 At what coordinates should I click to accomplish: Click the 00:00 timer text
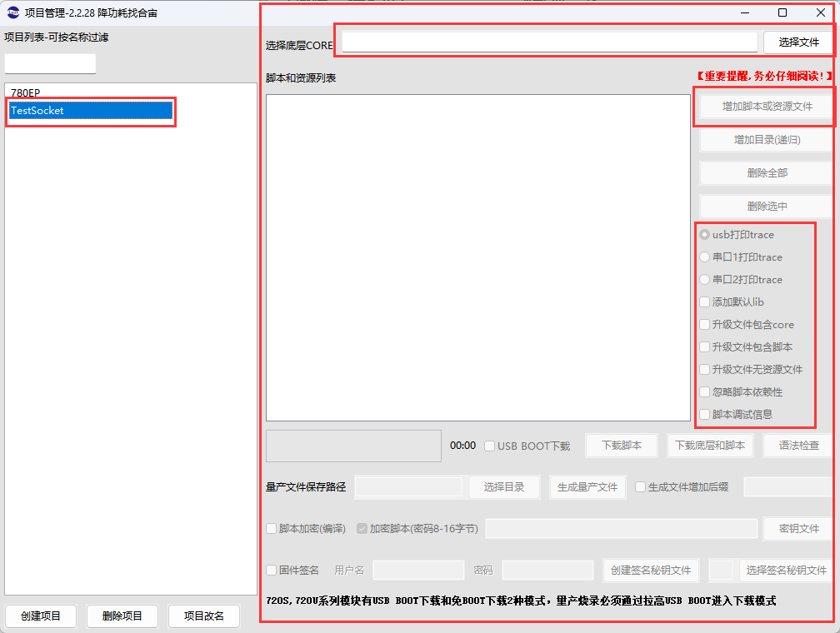click(x=462, y=446)
